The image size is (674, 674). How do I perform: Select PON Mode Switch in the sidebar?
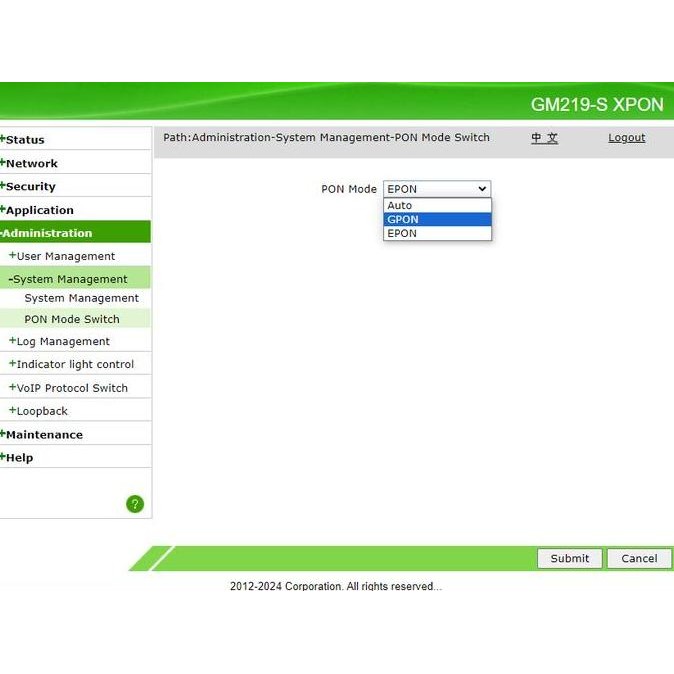coord(72,319)
